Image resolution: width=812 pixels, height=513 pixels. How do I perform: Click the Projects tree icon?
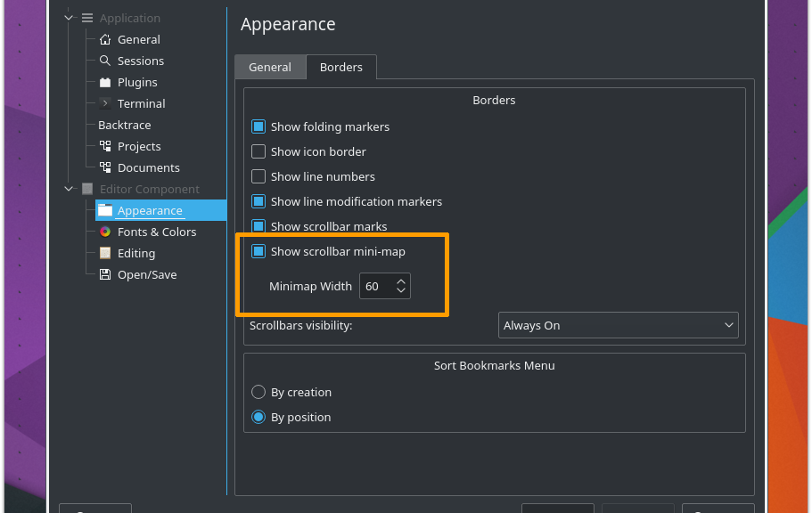[x=105, y=146]
